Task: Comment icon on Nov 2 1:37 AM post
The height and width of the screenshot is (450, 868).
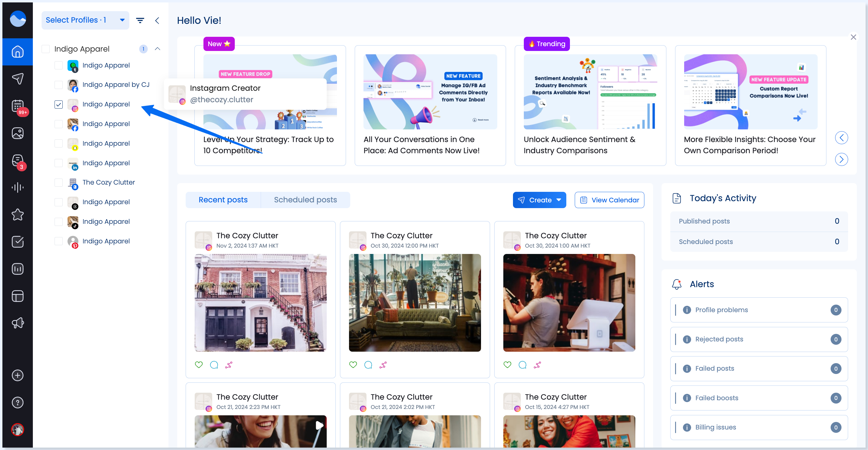Action: point(214,365)
